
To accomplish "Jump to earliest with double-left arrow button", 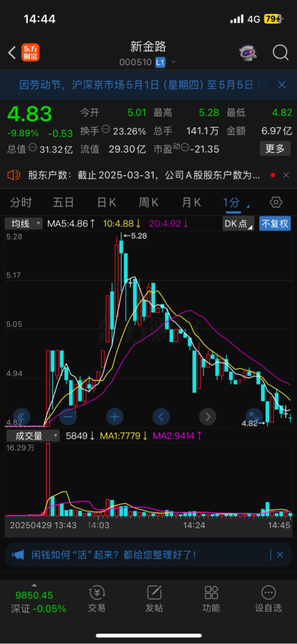I will point(22,417).
